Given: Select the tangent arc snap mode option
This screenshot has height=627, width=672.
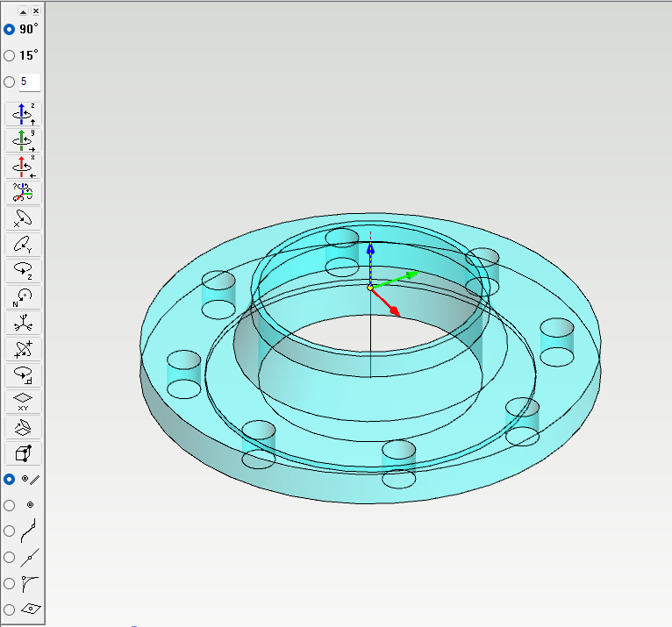Looking at the screenshot, I should click(10, 582).
